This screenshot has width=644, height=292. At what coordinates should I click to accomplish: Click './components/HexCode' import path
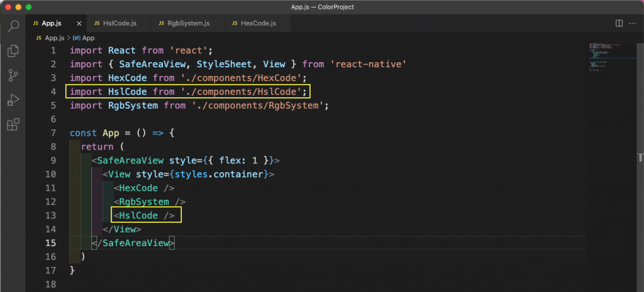[x=241, y=78]
